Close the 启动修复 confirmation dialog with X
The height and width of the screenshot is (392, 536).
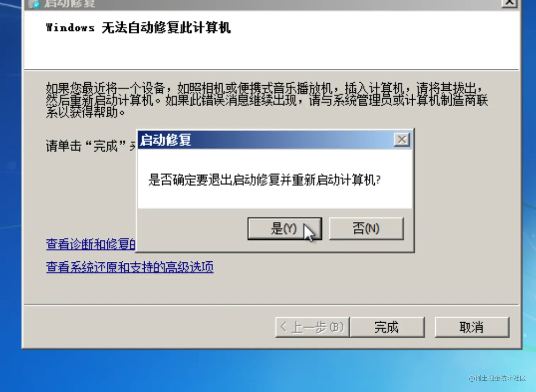(402, 140)
